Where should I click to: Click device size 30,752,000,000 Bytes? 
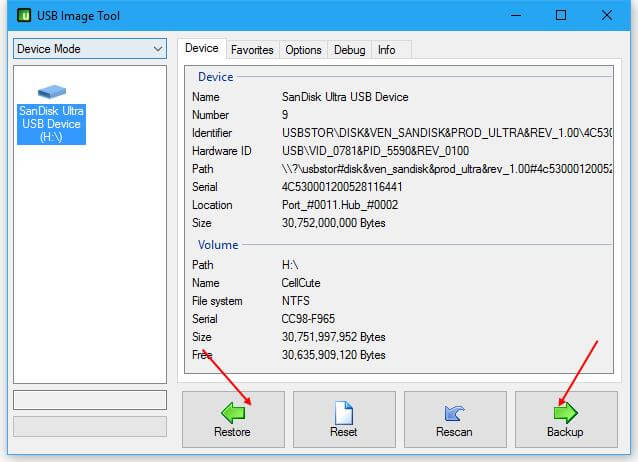(333, 223)
